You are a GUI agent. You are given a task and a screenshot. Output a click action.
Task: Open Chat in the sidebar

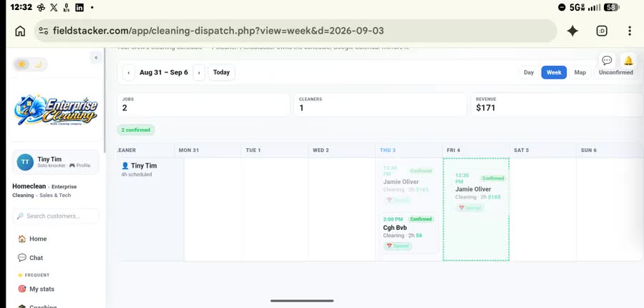[56, 258]
